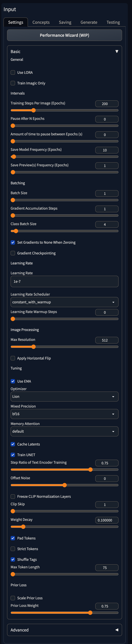This screenshot has height=644, width=132.
Task: Disable the Use EMA checkbox
Action: pyautogui.click(x=13, y=381)
